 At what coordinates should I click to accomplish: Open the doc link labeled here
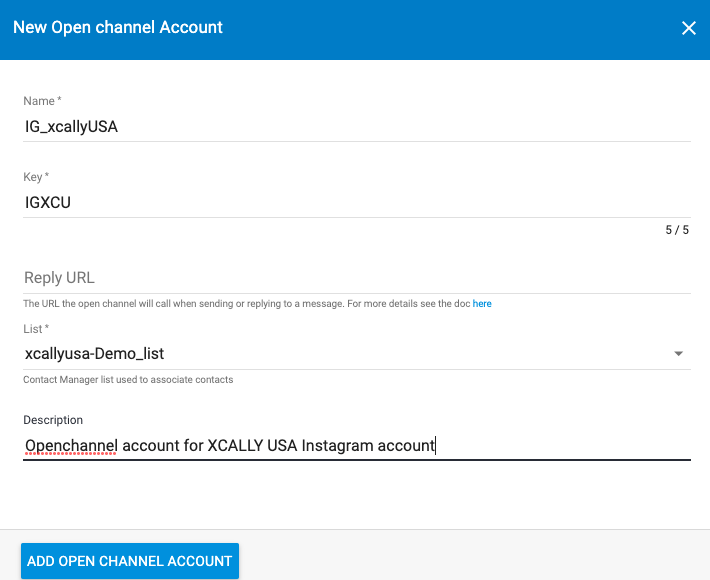pos(482,304)
